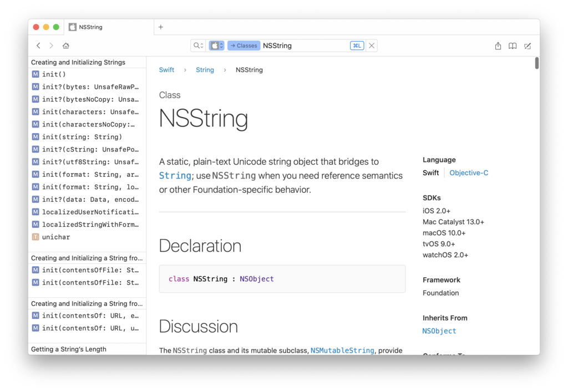
Task: Select second init(contentsOfFile: St… entry
Action: (x=87, y=282)
